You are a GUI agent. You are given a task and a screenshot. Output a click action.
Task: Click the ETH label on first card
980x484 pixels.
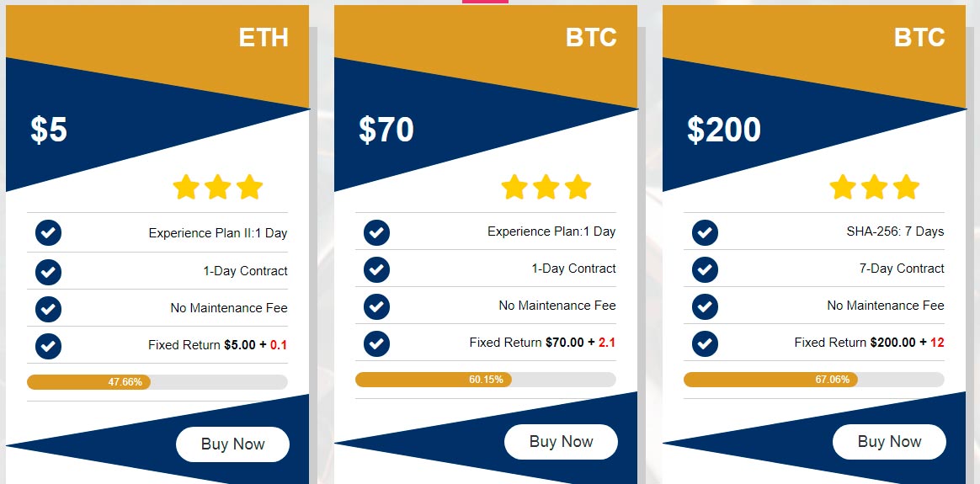(264, 38)
